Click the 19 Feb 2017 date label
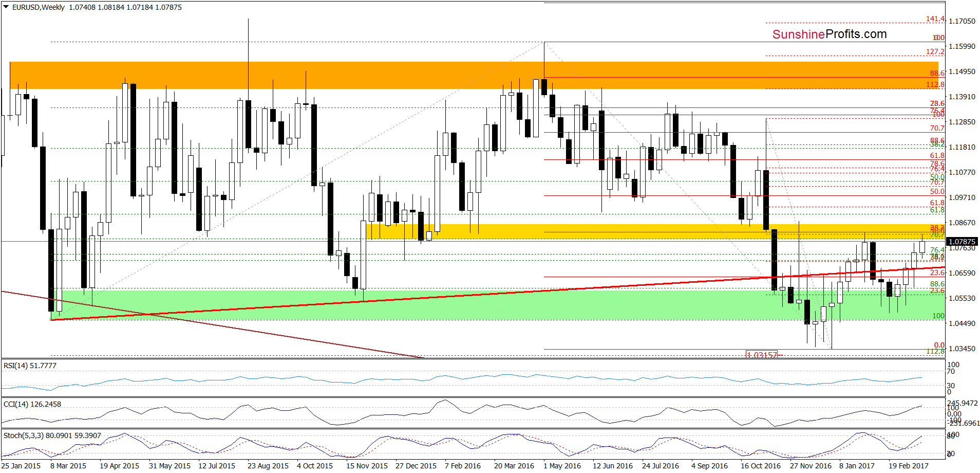The image size is (980, 473). click(x=909, y=466)
